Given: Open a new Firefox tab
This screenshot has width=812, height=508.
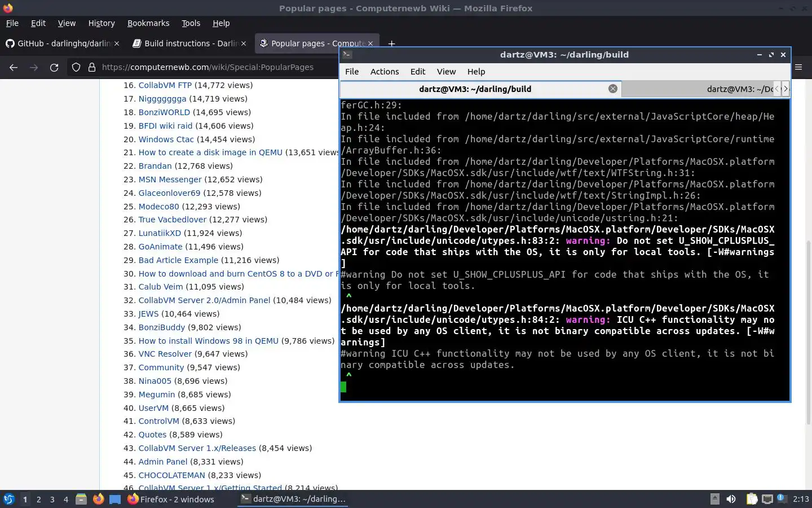Looking at the screenshot, I should (391, 43).
